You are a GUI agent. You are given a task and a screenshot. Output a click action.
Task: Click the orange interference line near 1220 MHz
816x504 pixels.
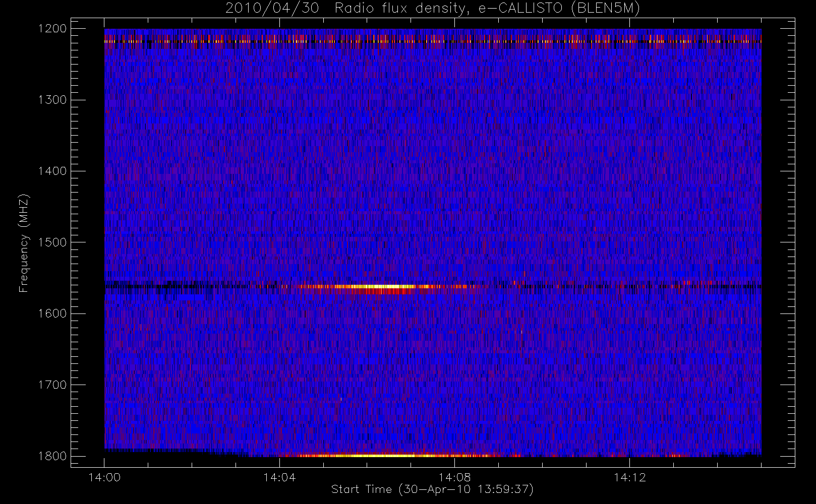pos(433,41)
